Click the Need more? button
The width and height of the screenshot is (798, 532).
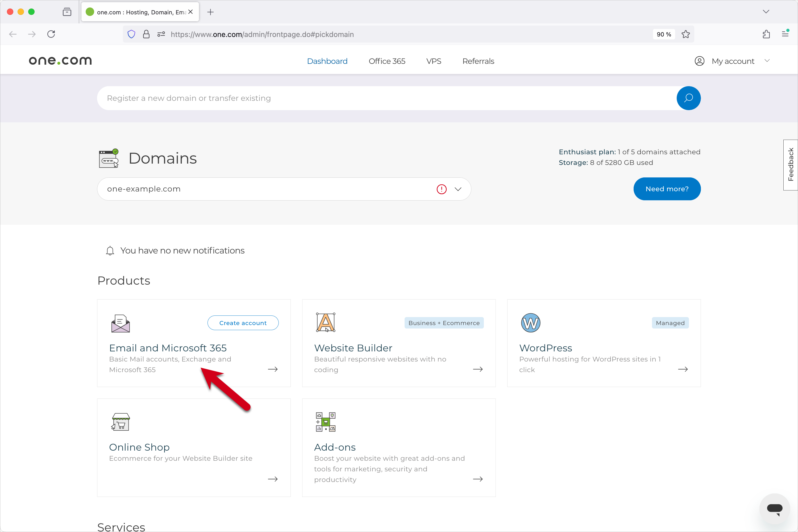pos(667,189)
